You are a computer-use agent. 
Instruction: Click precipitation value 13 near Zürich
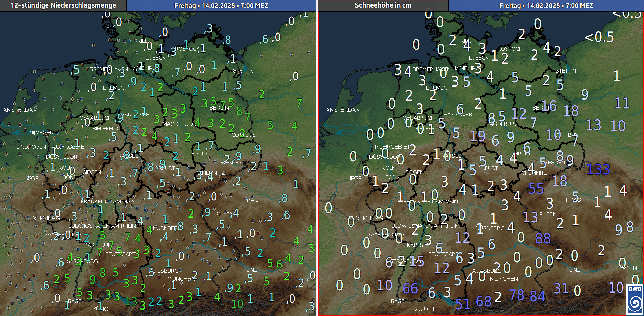[x=131, y=301]
